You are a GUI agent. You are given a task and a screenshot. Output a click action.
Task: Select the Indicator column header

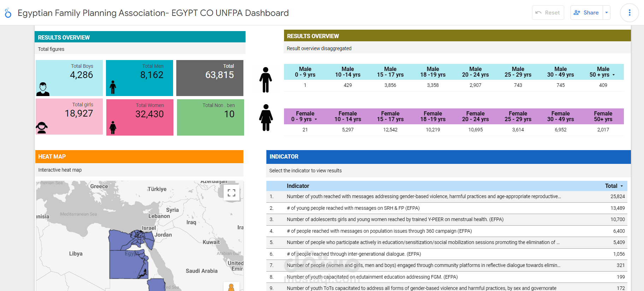point(298,186)
